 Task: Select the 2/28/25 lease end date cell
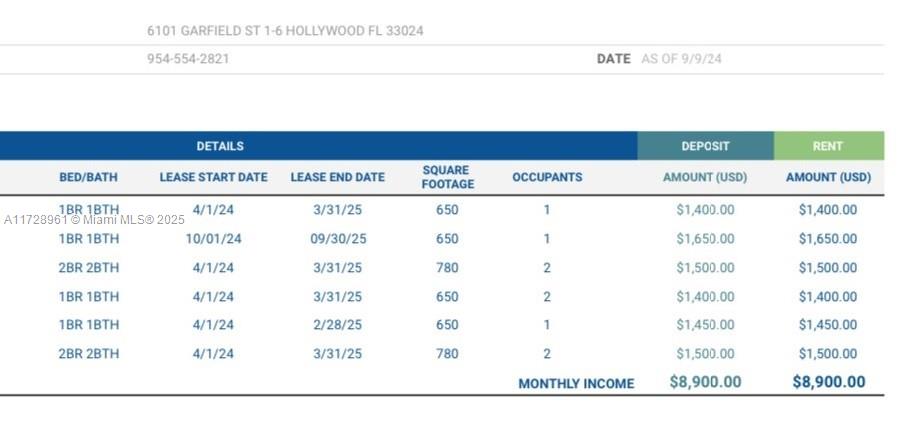337,325
